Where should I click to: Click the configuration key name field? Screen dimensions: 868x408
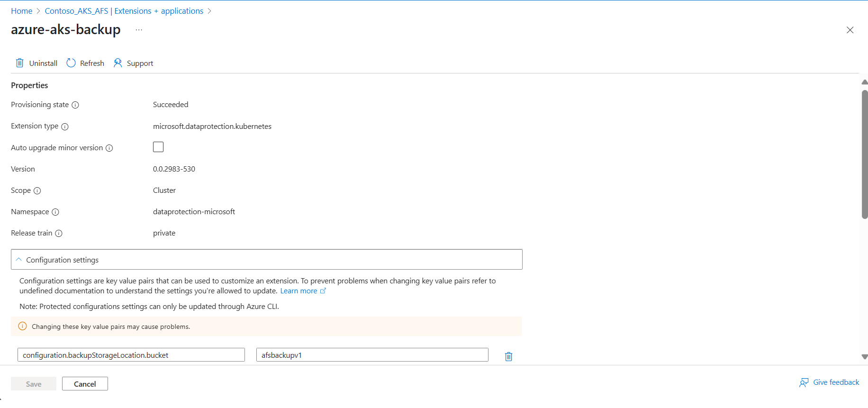131,355
